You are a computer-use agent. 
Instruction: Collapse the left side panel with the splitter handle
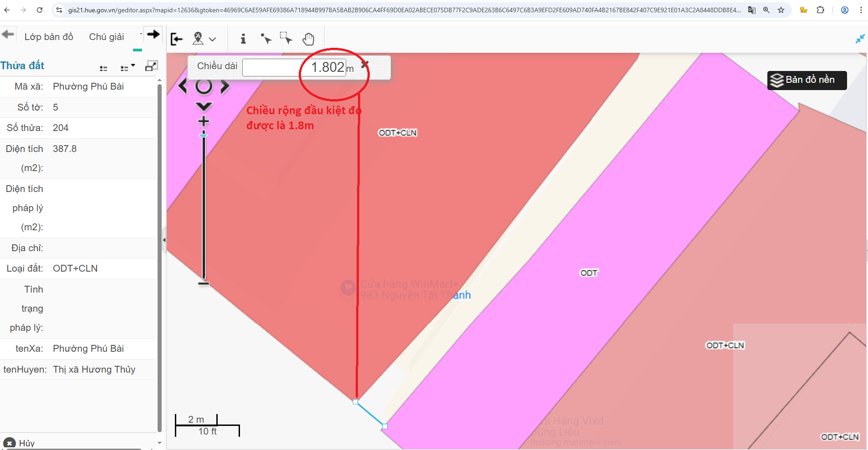tap(164, 240)
